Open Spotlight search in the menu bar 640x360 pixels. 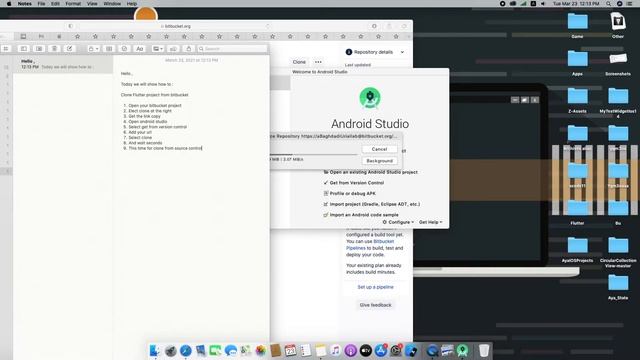[608, 4]
